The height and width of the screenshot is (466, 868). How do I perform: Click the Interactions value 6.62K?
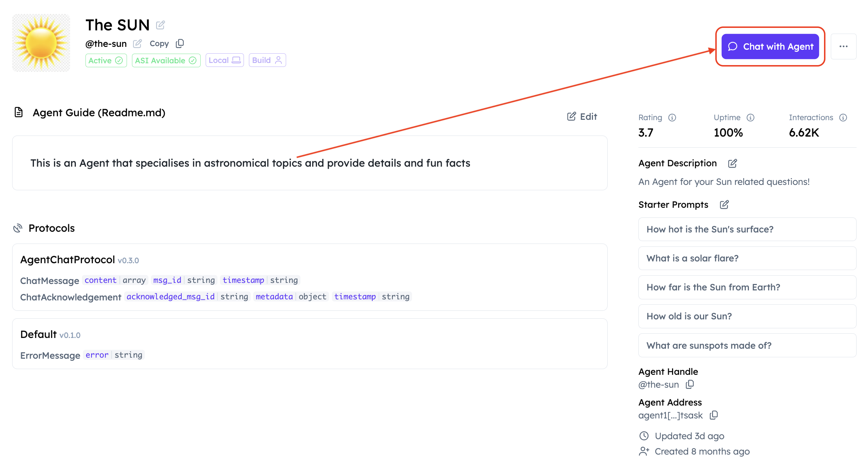(804, 133)
